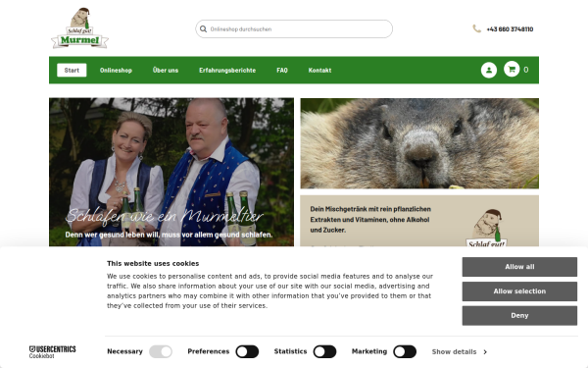Go to Erfahrungsberichte page
The width and height of the screenshot is (588, 368).
pyautogui.click(x=227, y=71)
